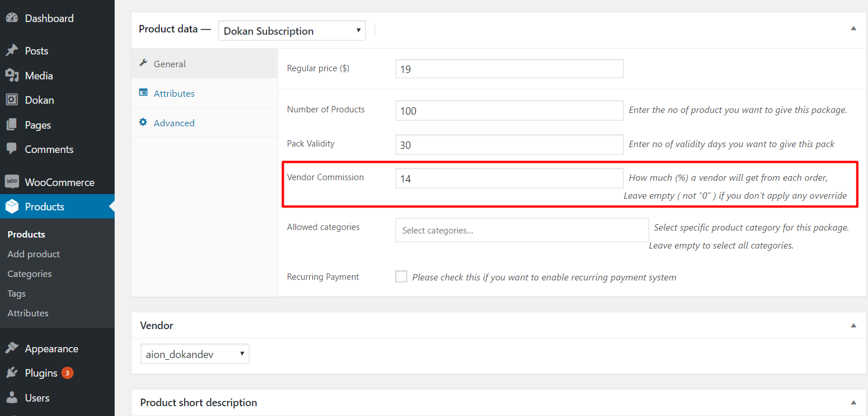Click the 'Leave empty to select all categories.' hint
Screen dimensions: 868x416
(x=721, y=246)
